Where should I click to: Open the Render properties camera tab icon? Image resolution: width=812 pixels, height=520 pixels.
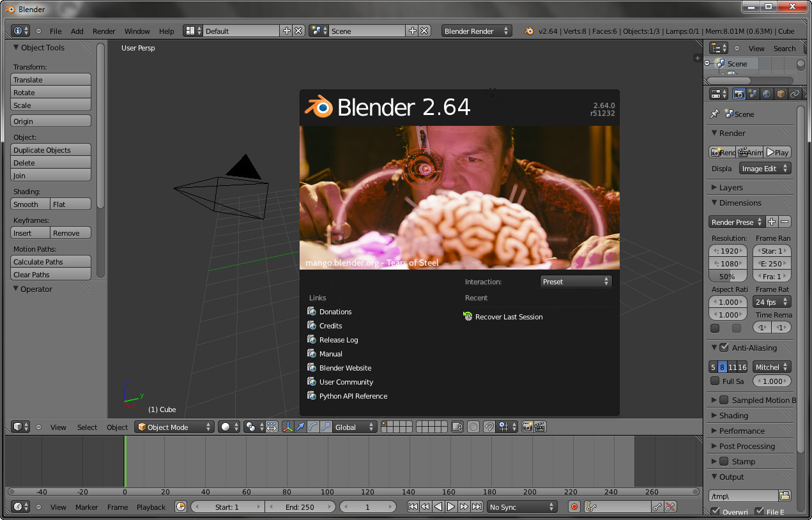click(x=739, y=94)
